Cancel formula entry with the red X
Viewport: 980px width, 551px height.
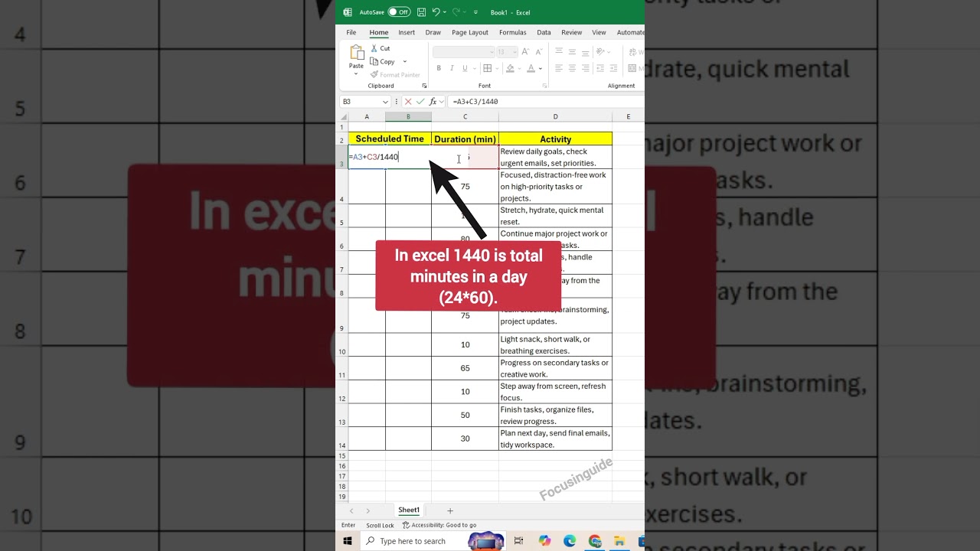[407, 101]
